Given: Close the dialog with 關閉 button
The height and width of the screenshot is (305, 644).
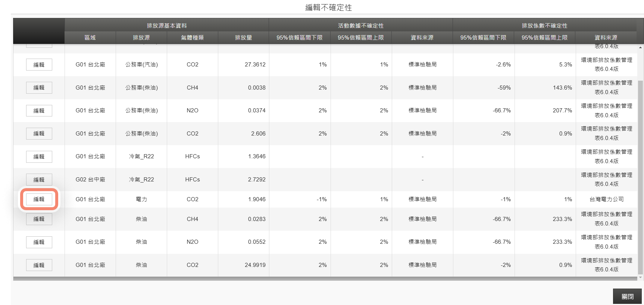Looking at the screenshot, I should (x=627, y=296).
